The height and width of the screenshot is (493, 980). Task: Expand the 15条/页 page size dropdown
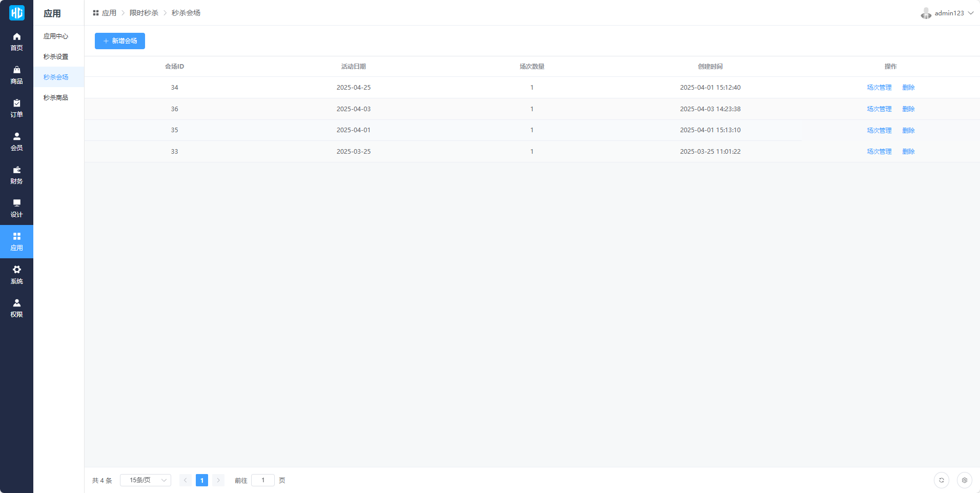[x=146, y=480]
